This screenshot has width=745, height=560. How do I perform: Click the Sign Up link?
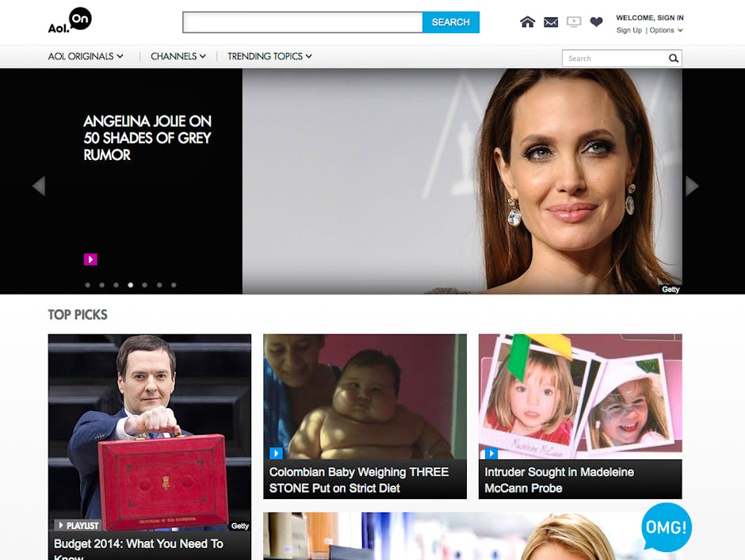(x=629, y=30)
